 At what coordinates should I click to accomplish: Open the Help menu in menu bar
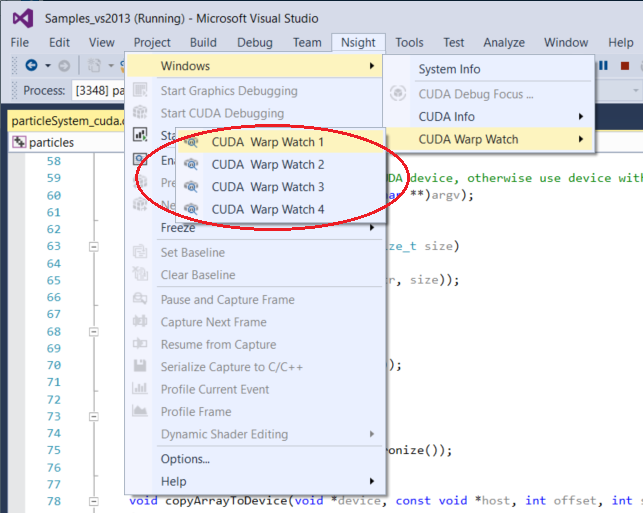621,42
